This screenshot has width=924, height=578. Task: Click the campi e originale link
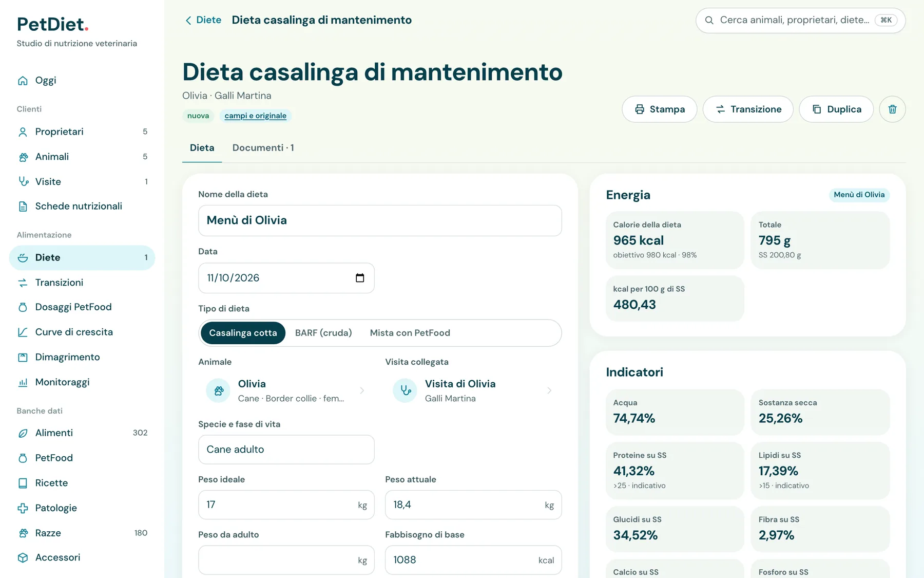point(255,116)
